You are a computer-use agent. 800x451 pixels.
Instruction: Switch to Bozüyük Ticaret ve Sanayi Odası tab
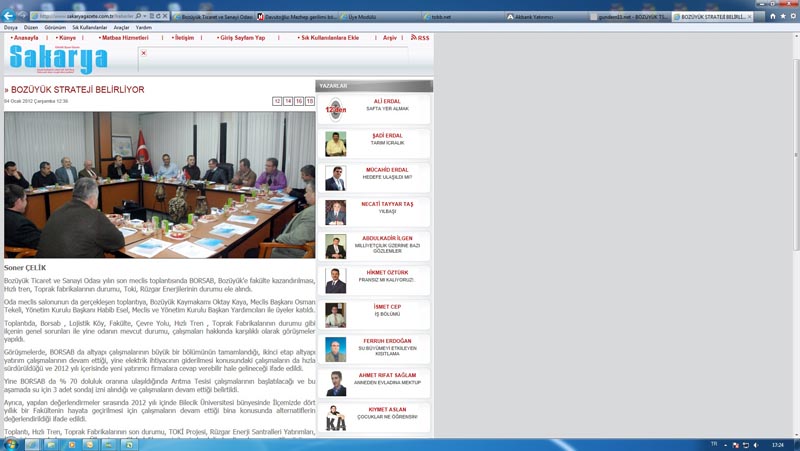pos(213,17)
